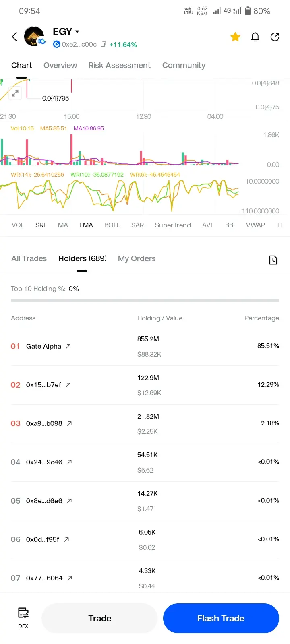Viewport: 290px width, 644px height.
Task: Open external link for 0x15...b7ef address
Action: 68,385
